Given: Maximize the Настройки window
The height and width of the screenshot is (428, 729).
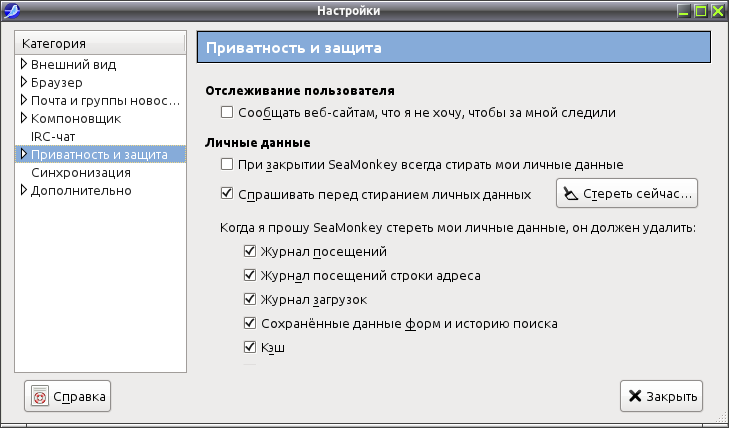Looking at the screenshot, I should pos(701,11).
